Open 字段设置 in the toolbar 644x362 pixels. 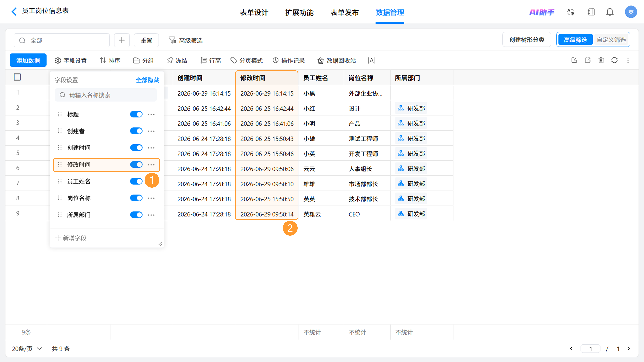click(70, 61)
